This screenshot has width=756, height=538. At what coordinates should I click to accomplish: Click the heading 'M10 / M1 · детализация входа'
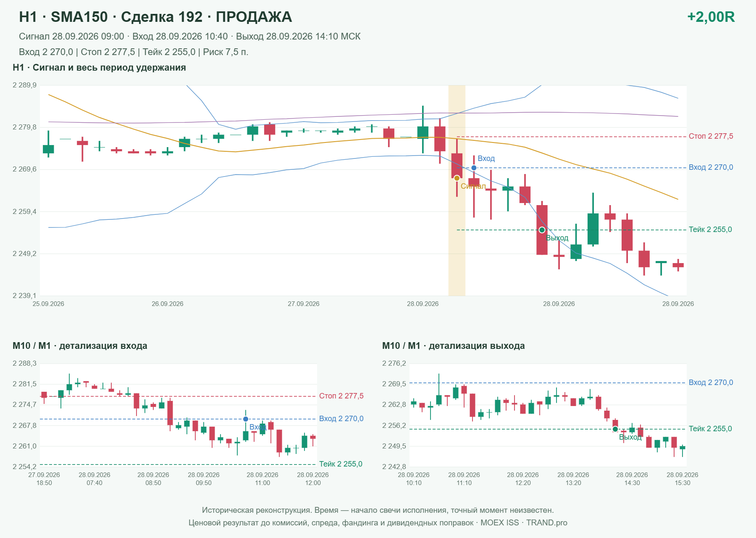click(x=80, y=346)
